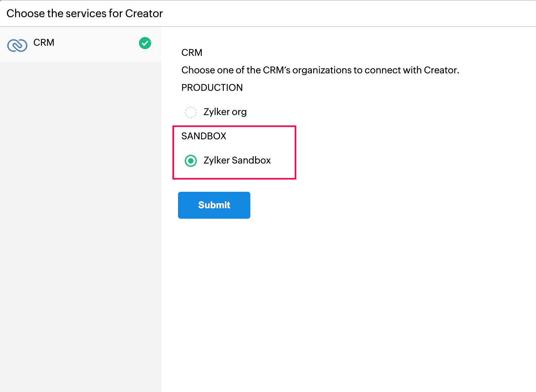Select the Zylker org radio button
Screen dimensions: 536x392
[191, 112]
